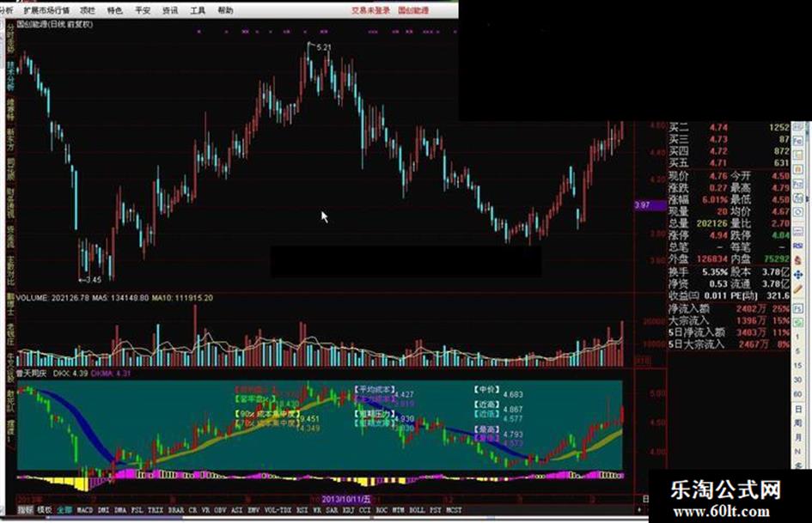
Task: Open the 资讯 menu
Action: click(x=170, y=10)
